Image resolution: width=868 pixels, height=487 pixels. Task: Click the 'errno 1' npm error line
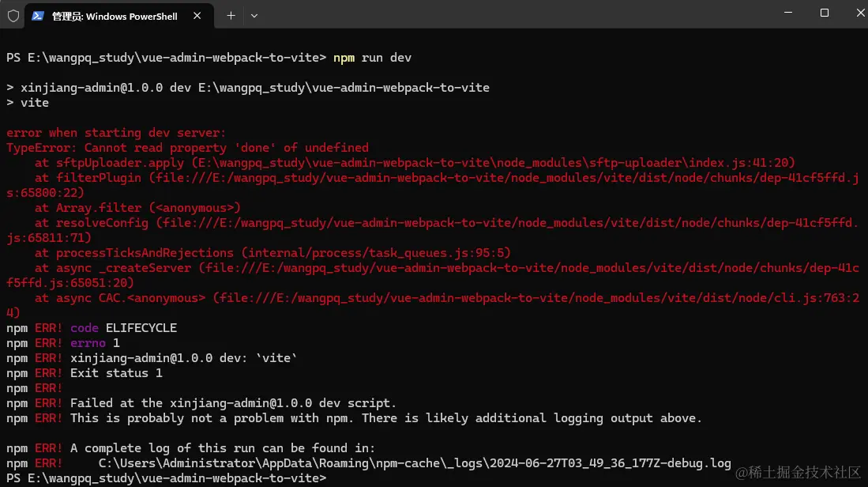63,343
